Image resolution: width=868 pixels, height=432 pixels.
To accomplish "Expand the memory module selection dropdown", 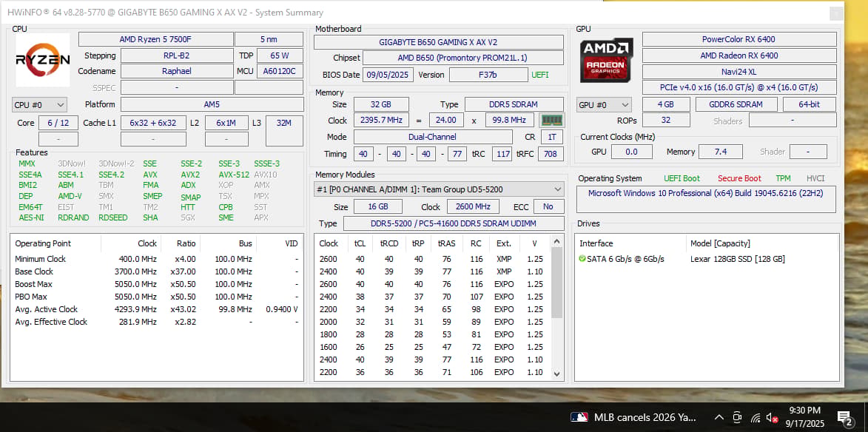I will pyautogui.click(x=438, y=189).
